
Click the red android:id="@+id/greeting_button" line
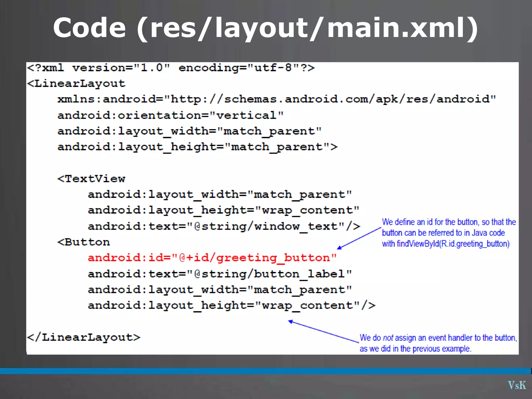[x=212, y=258]
